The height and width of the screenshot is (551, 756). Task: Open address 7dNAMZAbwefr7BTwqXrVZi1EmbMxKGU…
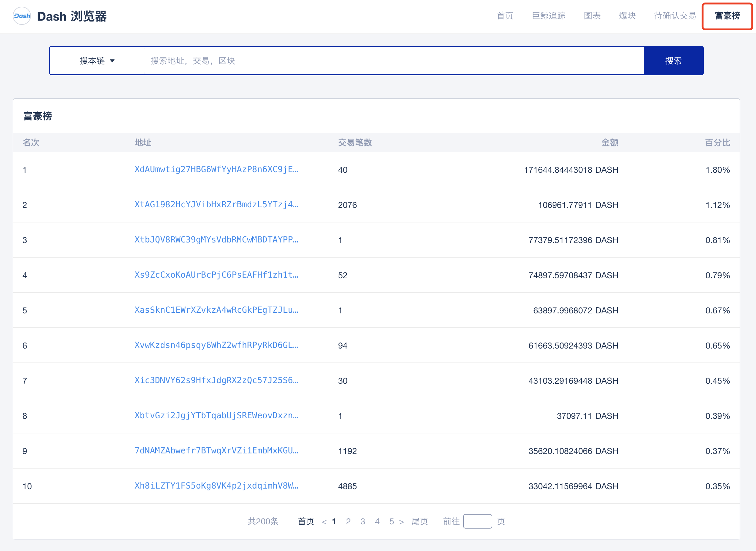(x=216, y=451)
